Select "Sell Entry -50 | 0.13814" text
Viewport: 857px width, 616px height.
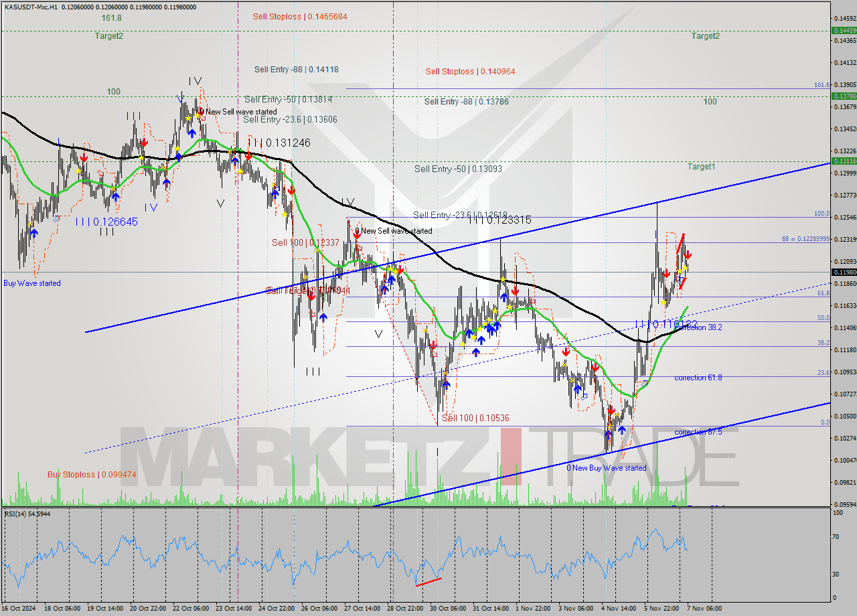[x=288, y=99]
